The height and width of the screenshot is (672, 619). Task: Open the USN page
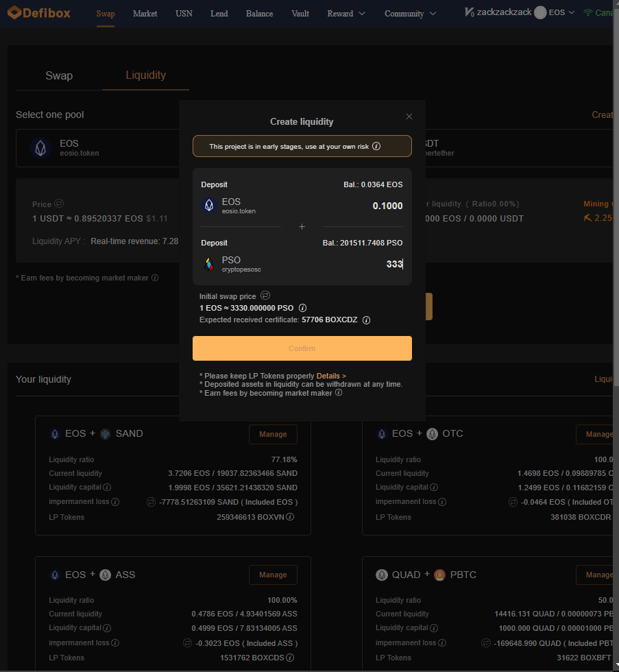pos(184,14)
